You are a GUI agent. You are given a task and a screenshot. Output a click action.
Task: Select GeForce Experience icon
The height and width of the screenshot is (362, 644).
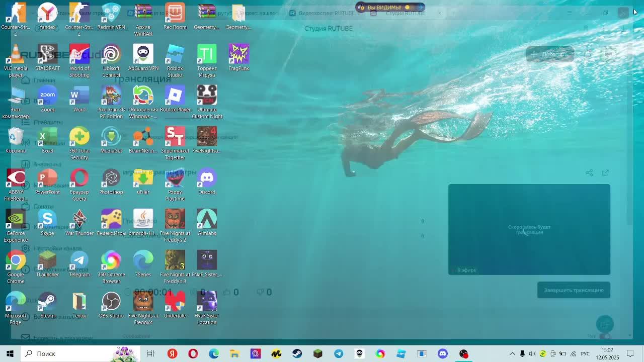16,226
